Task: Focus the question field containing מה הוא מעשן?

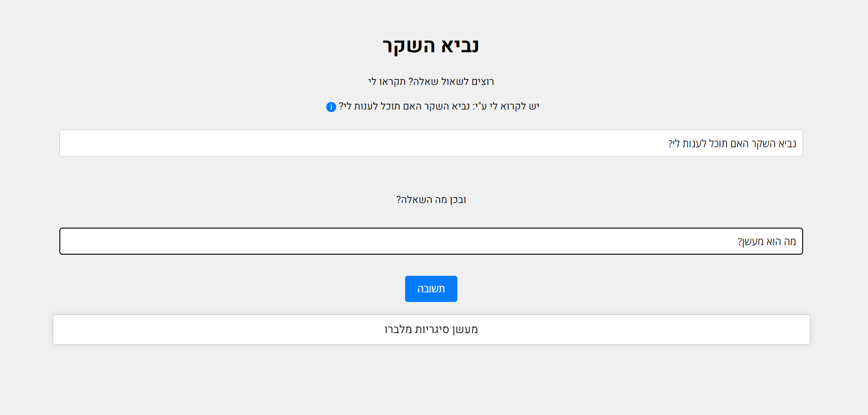Action: point(431,241)
